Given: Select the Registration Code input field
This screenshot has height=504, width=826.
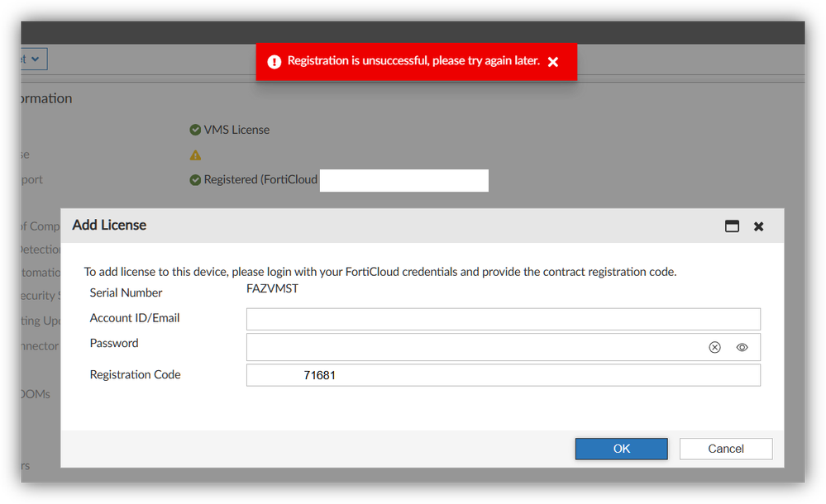Looking at the screenshot, I should tap(503, 375).
